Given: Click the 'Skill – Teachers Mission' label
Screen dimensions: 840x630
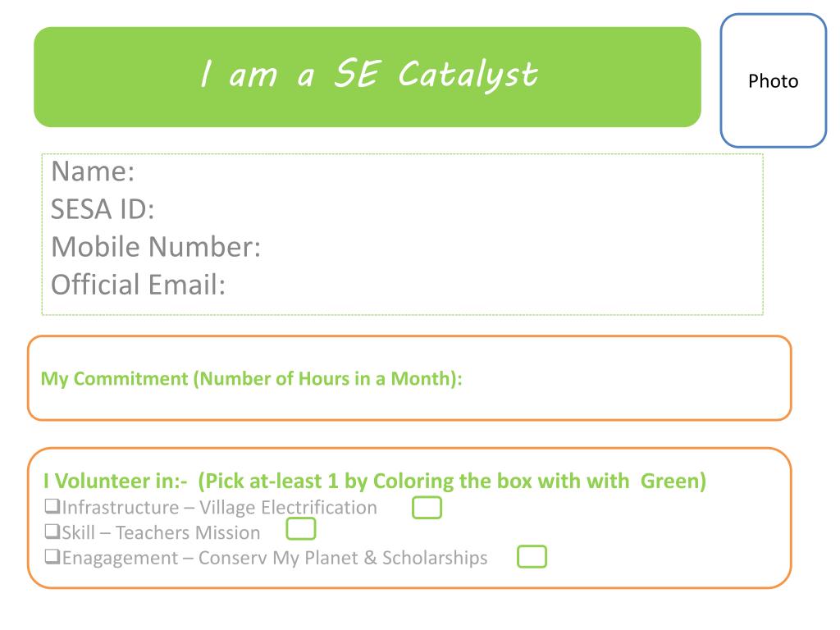Looking at the screenshot, I should click(162, 532).
